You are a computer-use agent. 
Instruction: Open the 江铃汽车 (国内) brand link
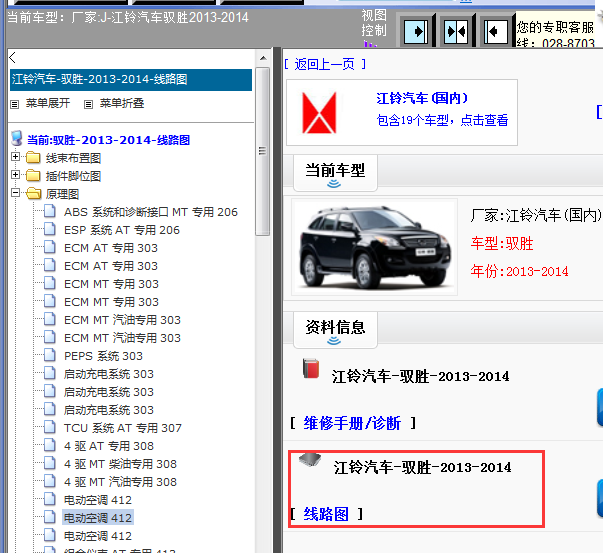422,98
